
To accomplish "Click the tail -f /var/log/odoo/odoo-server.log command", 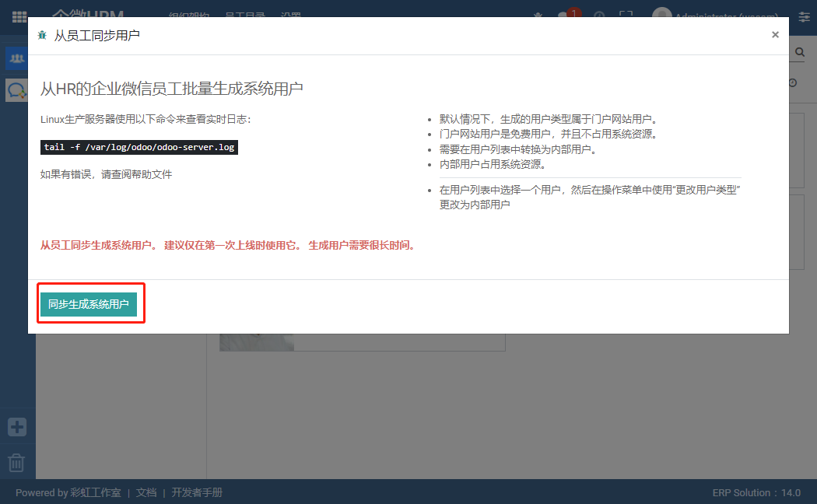I will (x=139, y=147).
